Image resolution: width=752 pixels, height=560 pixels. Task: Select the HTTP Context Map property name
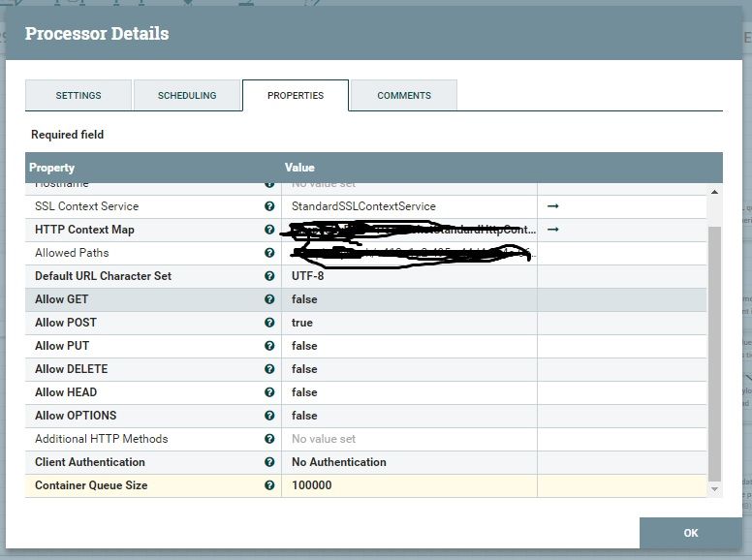click(x=84, y=230)
